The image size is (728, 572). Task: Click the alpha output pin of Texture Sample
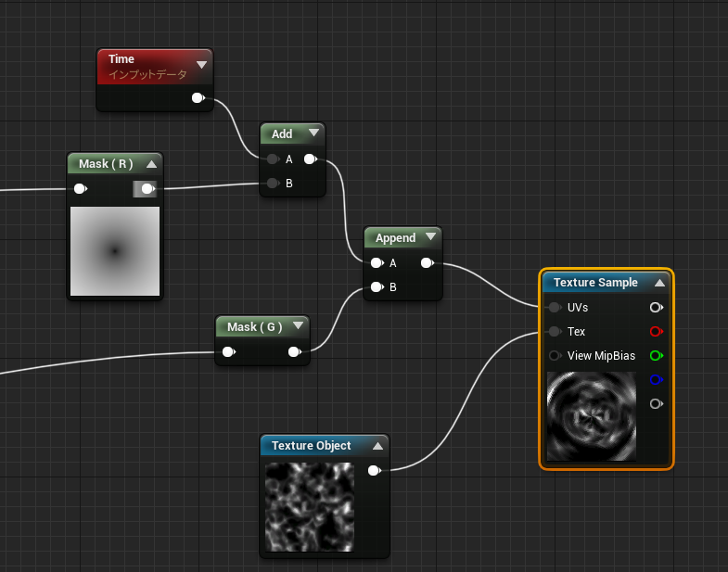656,404
